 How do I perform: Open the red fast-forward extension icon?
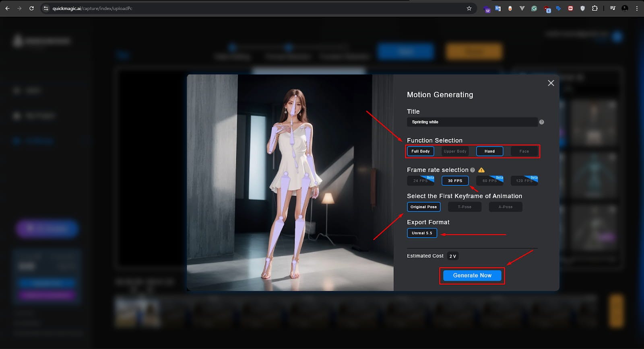pyautogui.click(x=570, y=8)
